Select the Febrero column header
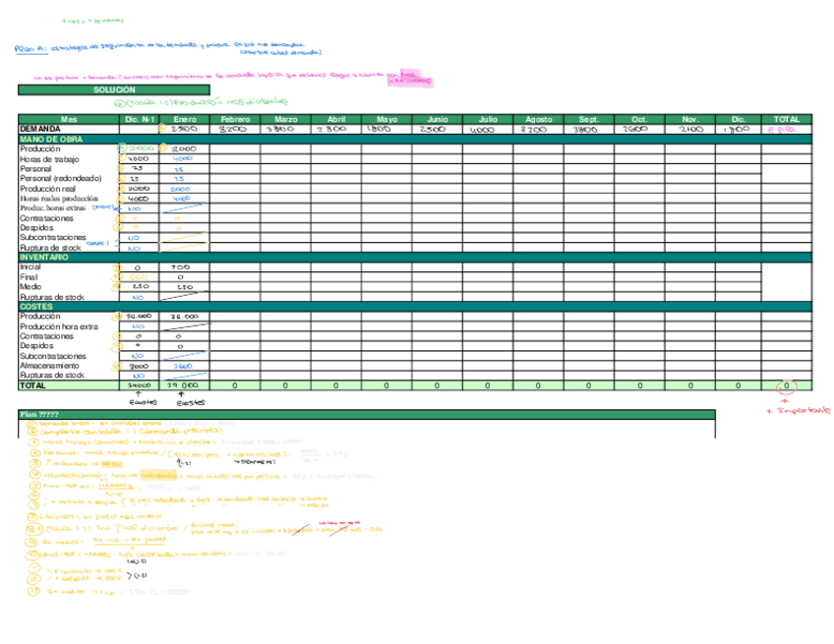 click(235, 119)
